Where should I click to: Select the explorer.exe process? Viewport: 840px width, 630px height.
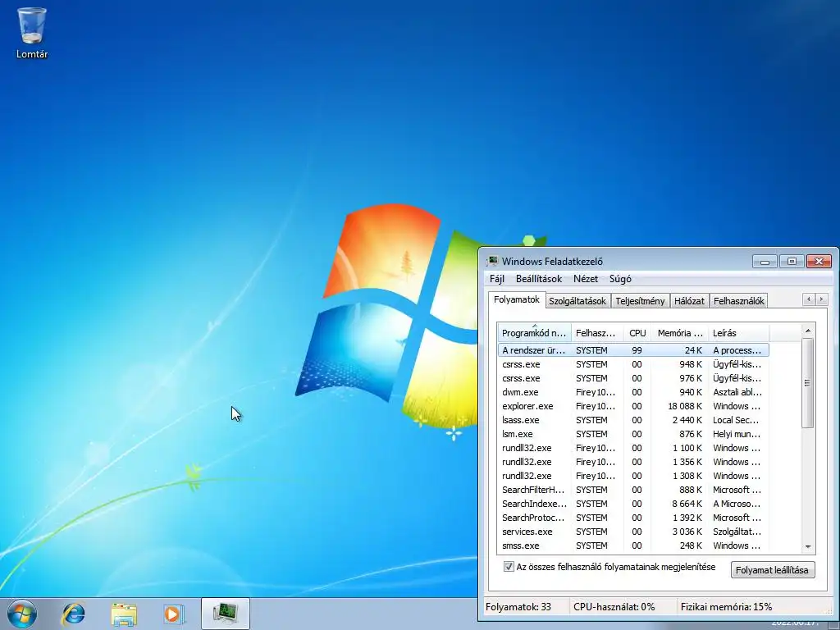[x=633, y=406]
